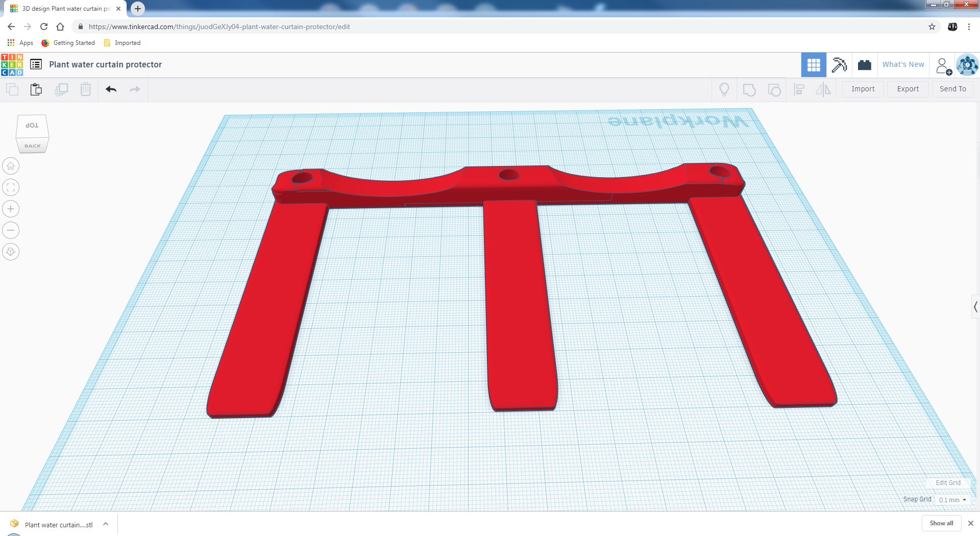Expand the downloaded stl file options
Viewport: 980px width, 536px height.
coord(106,524)
